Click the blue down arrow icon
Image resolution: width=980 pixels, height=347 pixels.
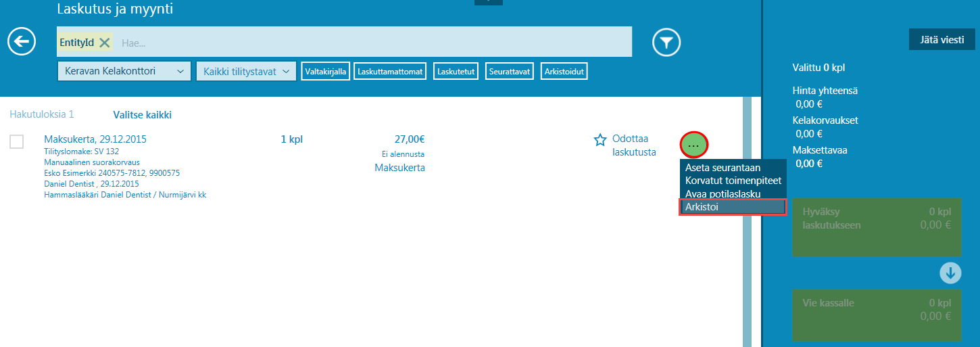(x=950, y=273)
